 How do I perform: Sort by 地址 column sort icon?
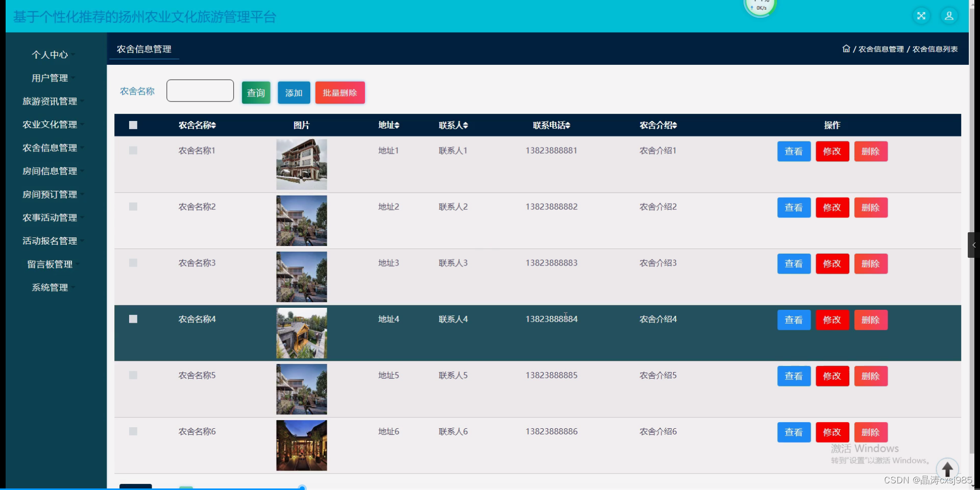pos(397,126)
